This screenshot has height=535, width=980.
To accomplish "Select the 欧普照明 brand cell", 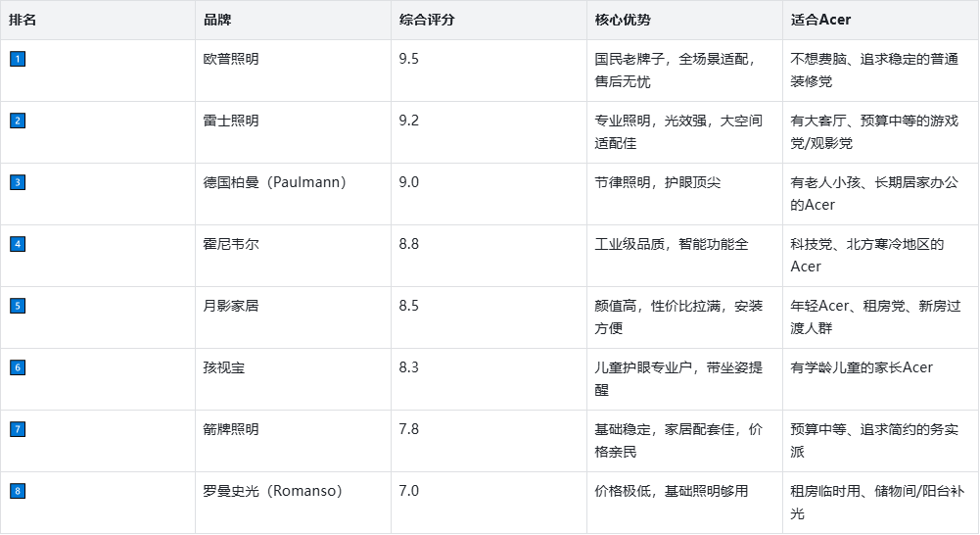I will click(x=231, y=59).
